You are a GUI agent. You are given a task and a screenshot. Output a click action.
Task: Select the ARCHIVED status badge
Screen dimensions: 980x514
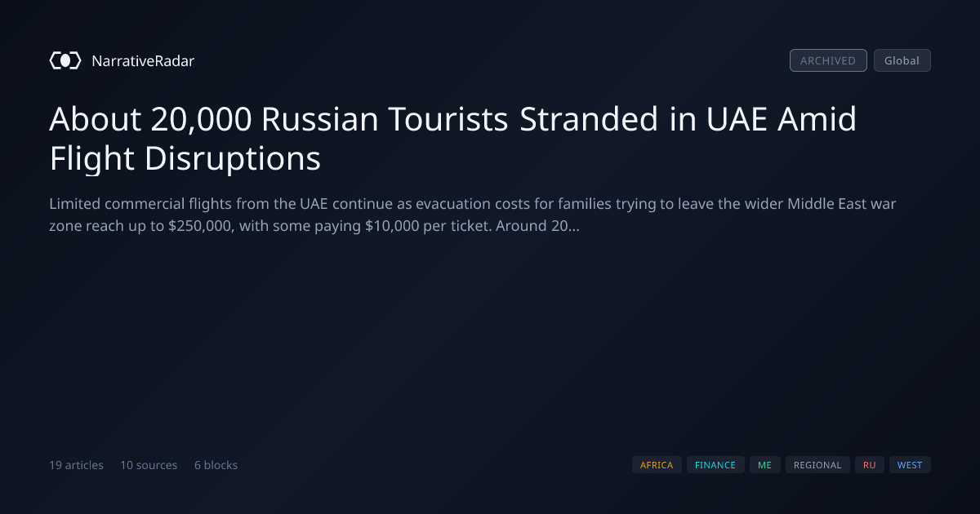click(828, 60)
